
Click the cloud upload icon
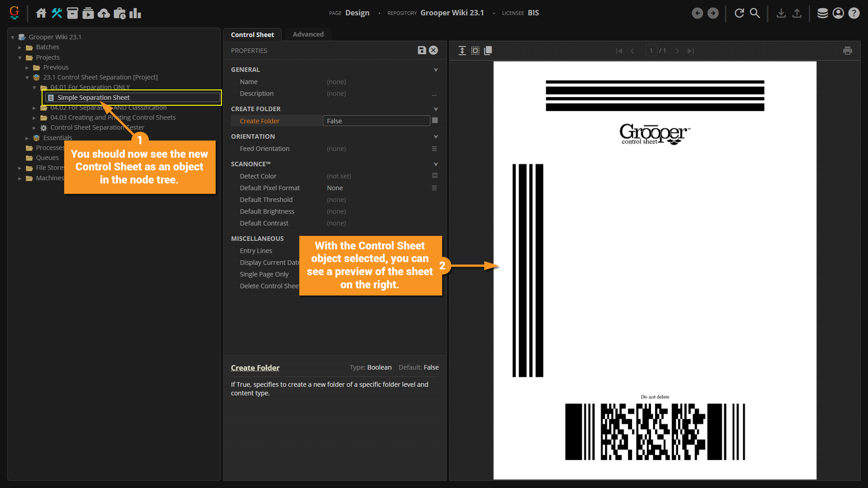[104, 13]
